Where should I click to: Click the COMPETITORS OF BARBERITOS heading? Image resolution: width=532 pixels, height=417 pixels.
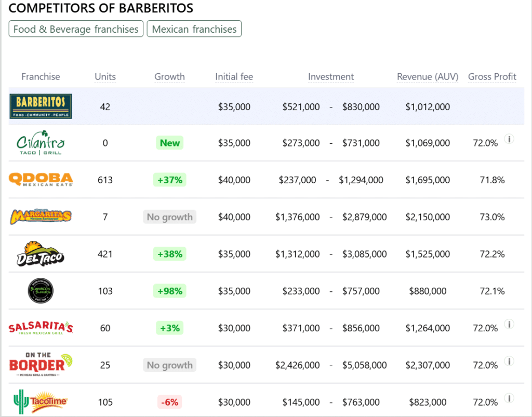coord(101,8)
